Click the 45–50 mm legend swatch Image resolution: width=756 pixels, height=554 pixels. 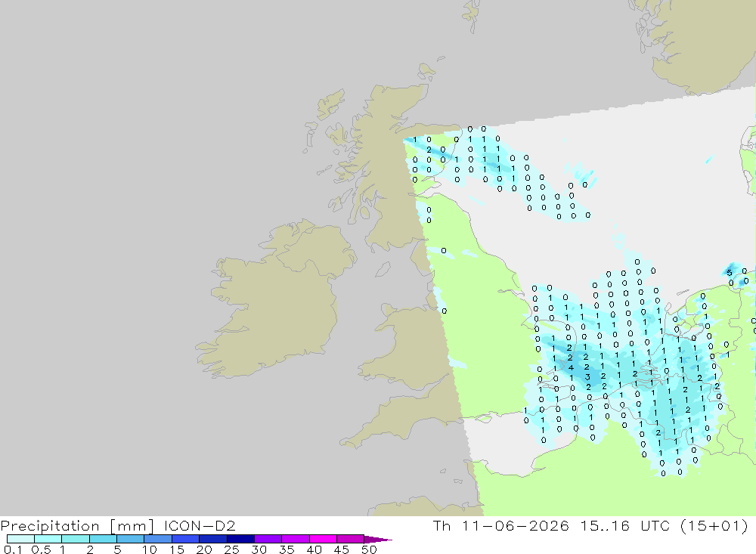[350, 539]
